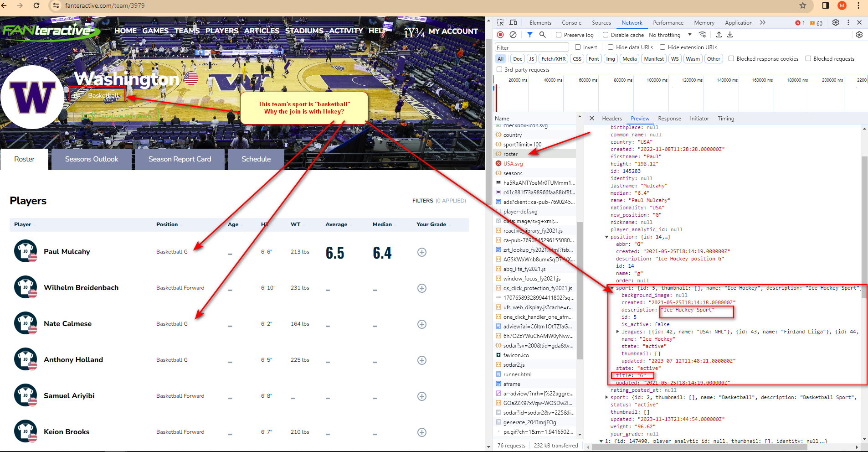Open the FILTERS link above players table
This screenshot has width=868, height=452.
click(x=422, y=201)
